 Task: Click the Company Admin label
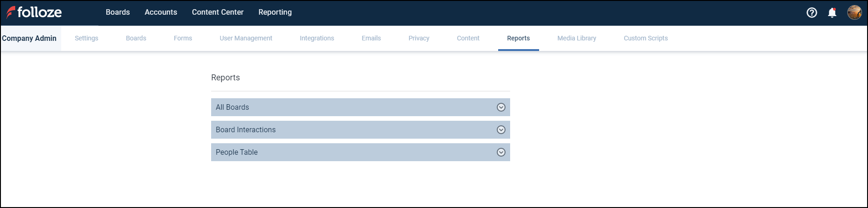pos(29,39)
